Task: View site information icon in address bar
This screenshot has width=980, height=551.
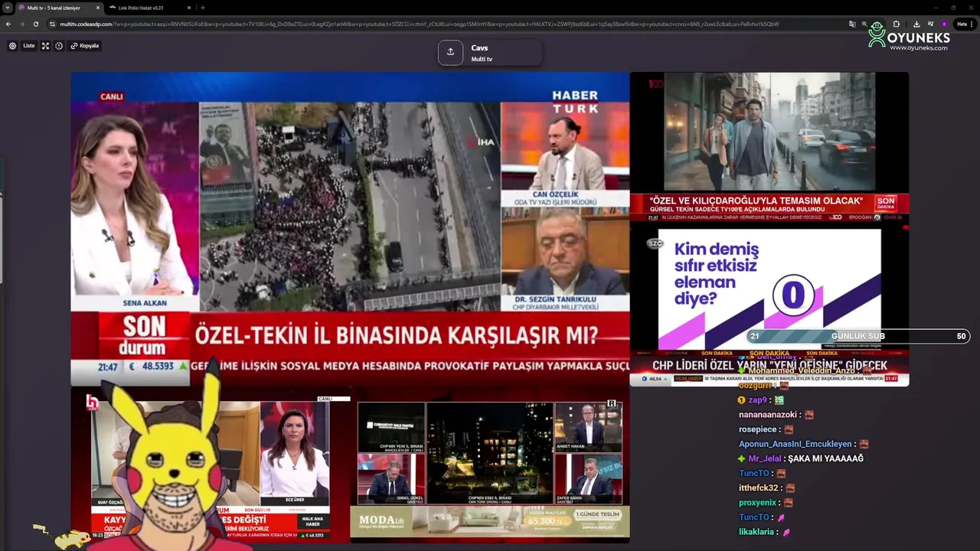Action: tap(52, 24)
